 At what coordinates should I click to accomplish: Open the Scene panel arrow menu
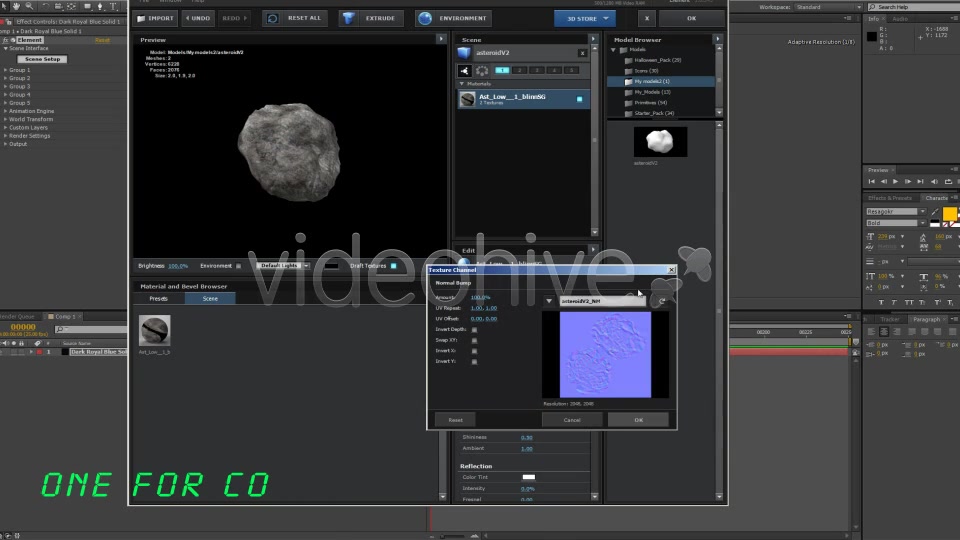click(593, 39)
